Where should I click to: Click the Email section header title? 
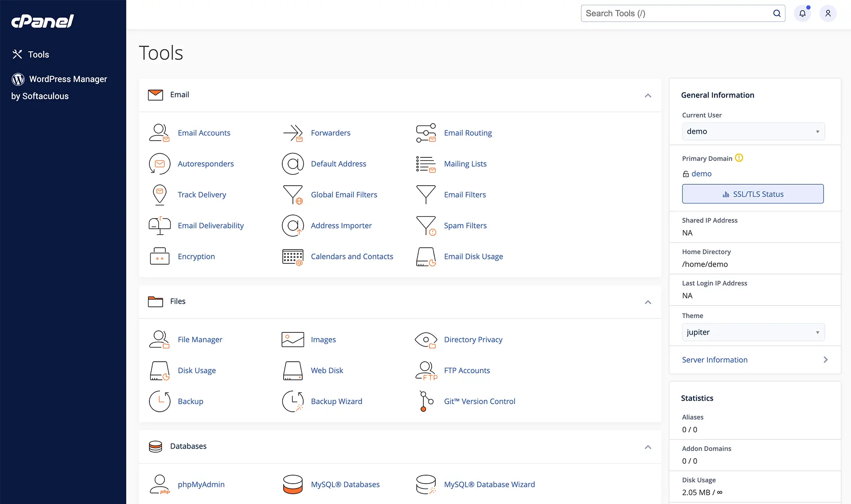(179, 94)
